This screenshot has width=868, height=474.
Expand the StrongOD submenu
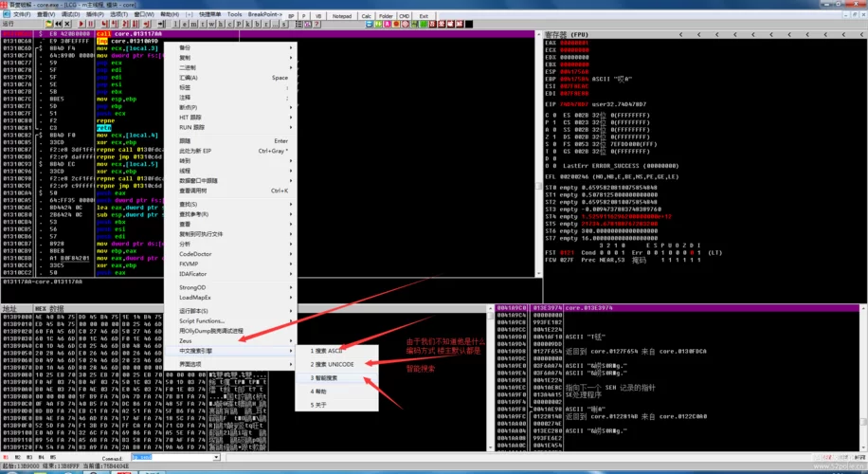tap(232, 287)
